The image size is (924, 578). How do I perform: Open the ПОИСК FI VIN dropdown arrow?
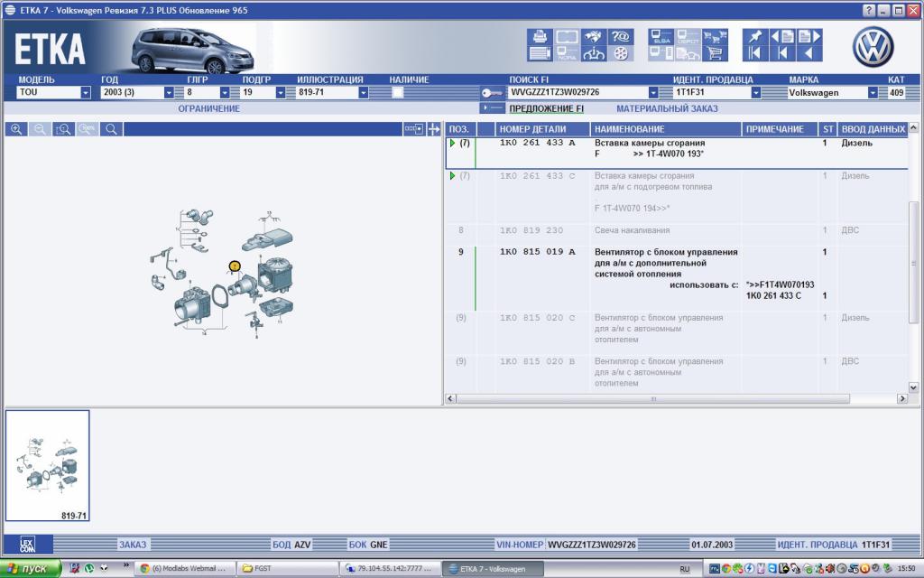(x=653, y=93)
